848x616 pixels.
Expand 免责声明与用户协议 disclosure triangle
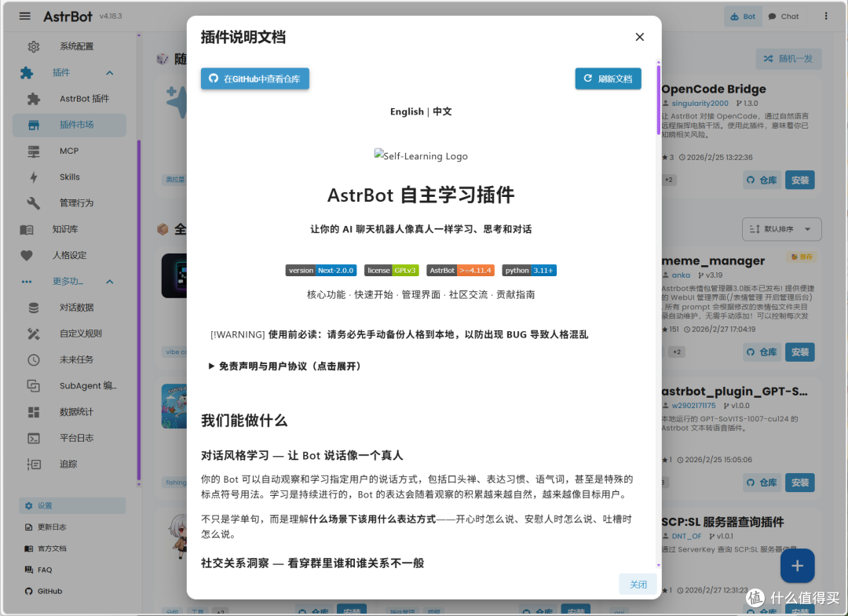(211, 366)
